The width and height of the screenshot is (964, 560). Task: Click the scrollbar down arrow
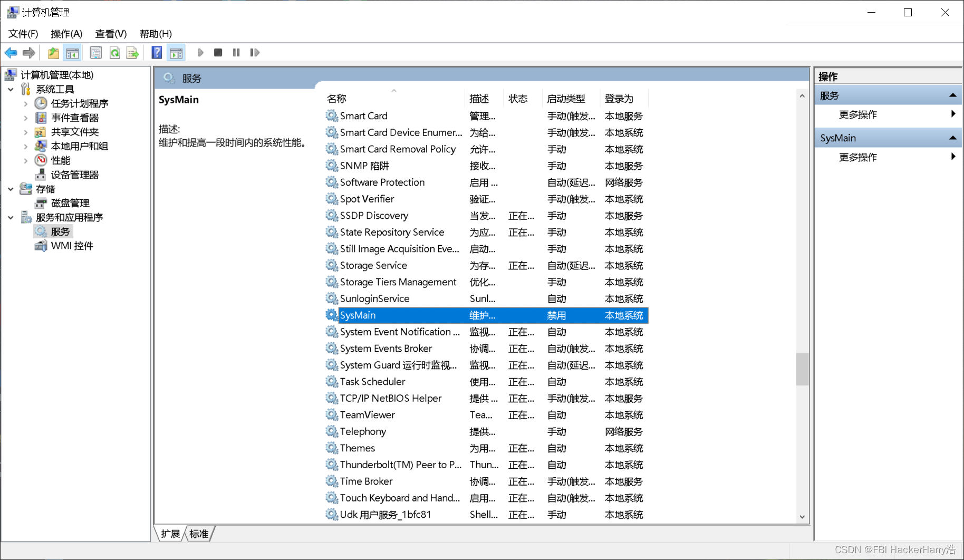[802, 517]
